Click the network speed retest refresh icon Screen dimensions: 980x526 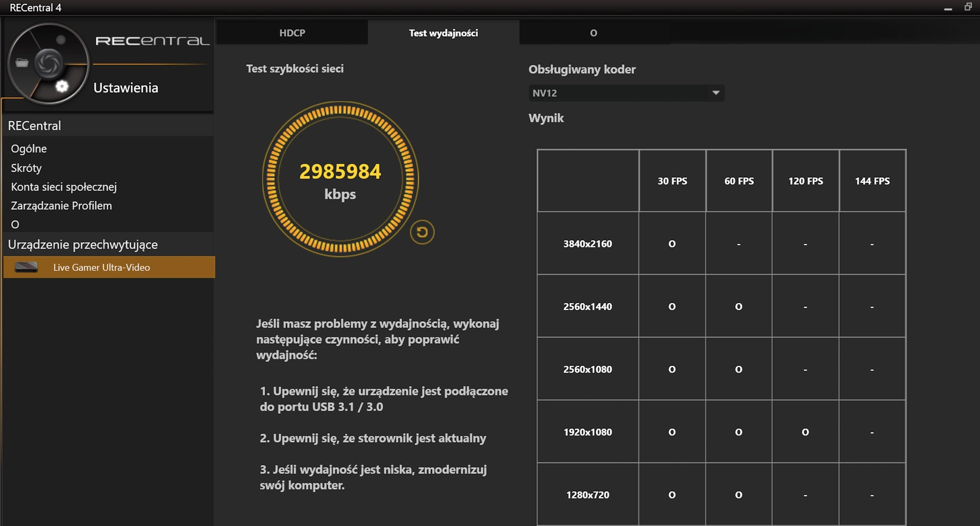(x=422, y=232)
